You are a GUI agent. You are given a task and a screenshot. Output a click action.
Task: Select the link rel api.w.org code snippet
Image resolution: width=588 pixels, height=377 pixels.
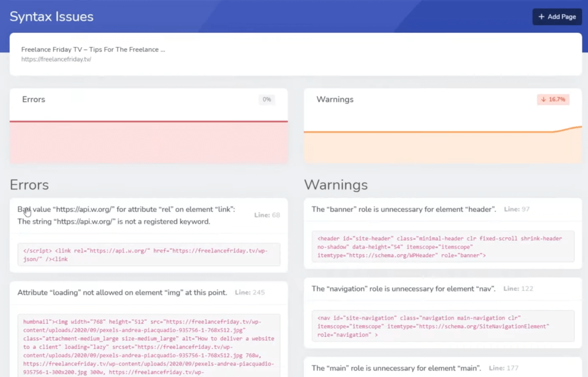click(149, 255)
